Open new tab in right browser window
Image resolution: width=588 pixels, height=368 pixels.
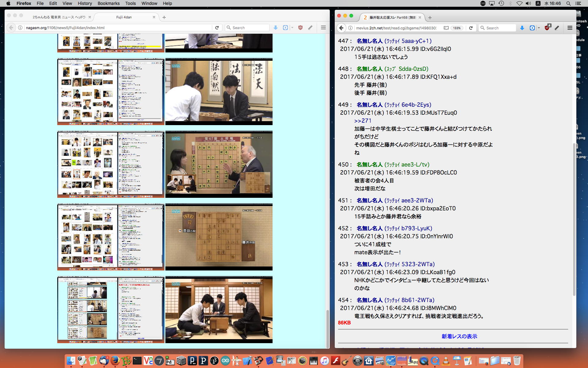click(430, 17)
